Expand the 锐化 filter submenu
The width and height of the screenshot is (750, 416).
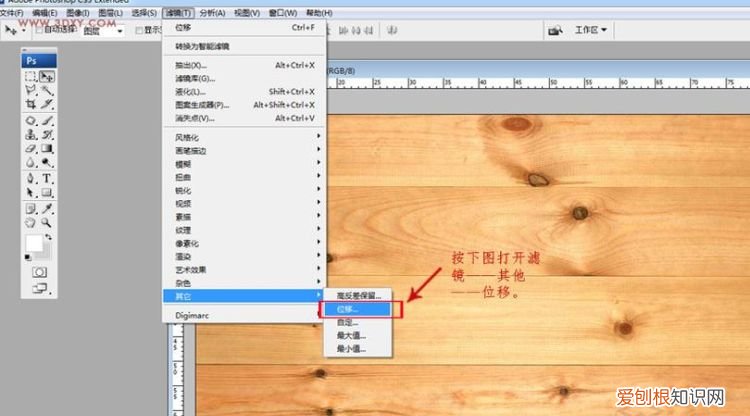(244, 190)
